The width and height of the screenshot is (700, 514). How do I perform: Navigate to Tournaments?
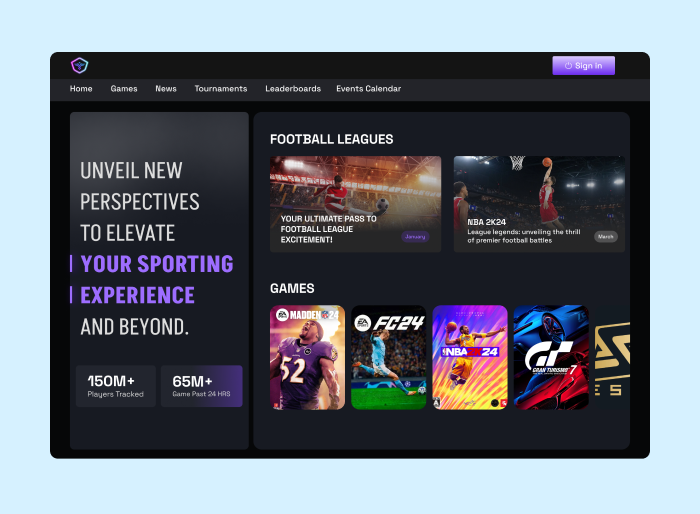click(x=221, y=89)
